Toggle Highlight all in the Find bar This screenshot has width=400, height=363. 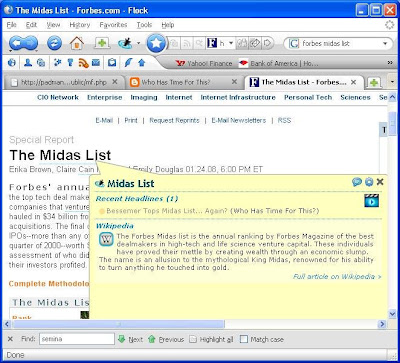pyautogui.click(x=211, y=339)
